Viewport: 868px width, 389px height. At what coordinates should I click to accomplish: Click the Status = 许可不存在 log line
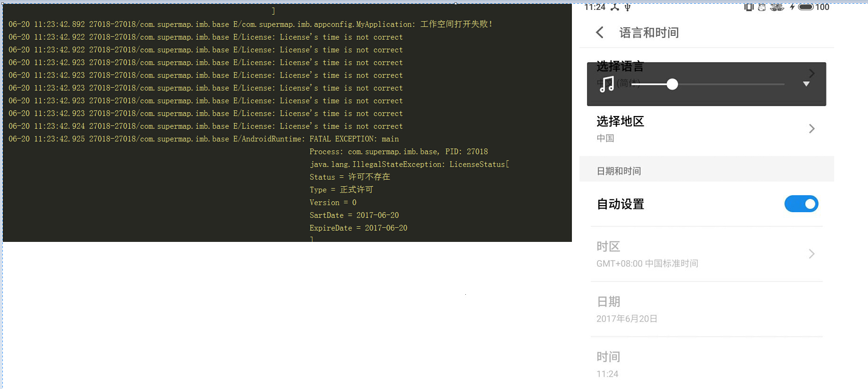click(350, 177)
